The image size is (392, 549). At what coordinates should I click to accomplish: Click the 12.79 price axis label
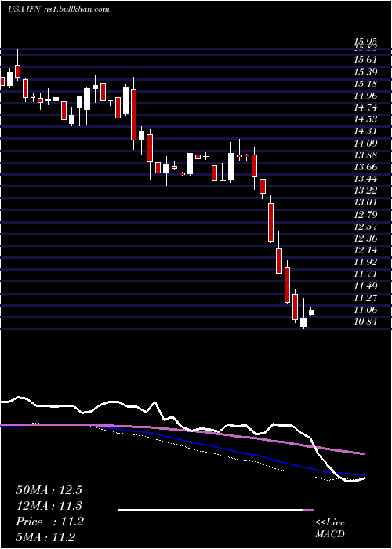tap(365, 215)
